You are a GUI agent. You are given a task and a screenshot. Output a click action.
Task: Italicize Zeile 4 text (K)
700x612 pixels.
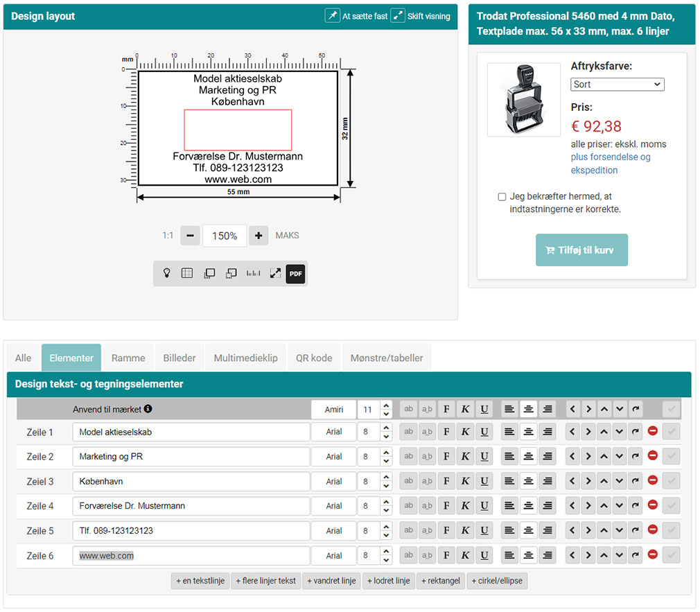[465, 506]
